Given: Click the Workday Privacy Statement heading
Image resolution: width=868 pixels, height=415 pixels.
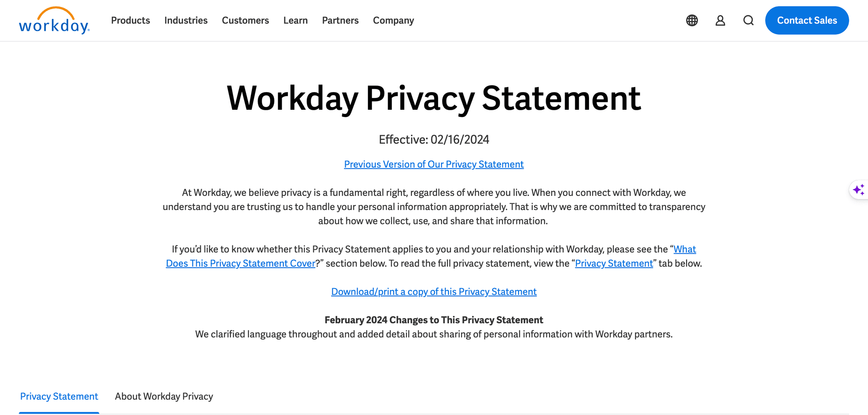Looking at the screenshot, I should (x=434, y=98).
